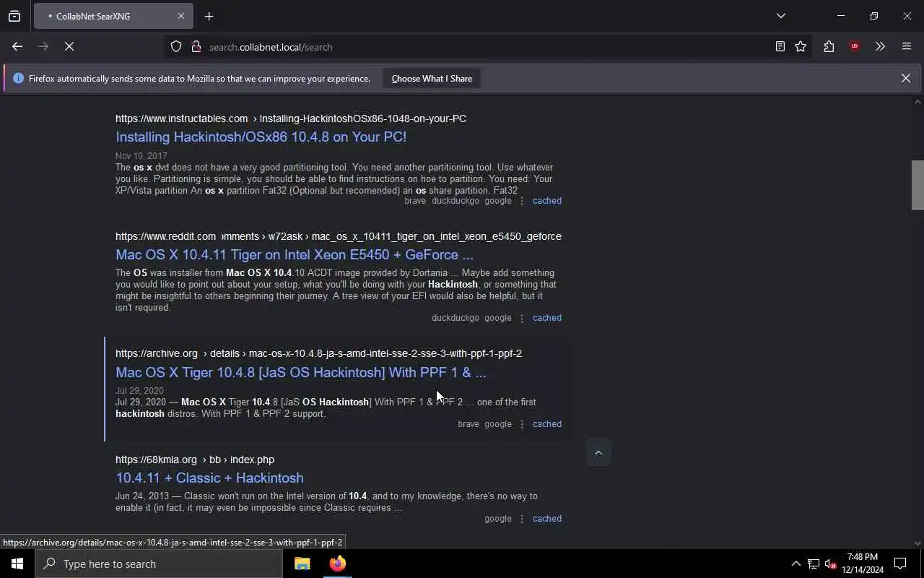Open more options dots for archive.org result

[x=522, y=424]
